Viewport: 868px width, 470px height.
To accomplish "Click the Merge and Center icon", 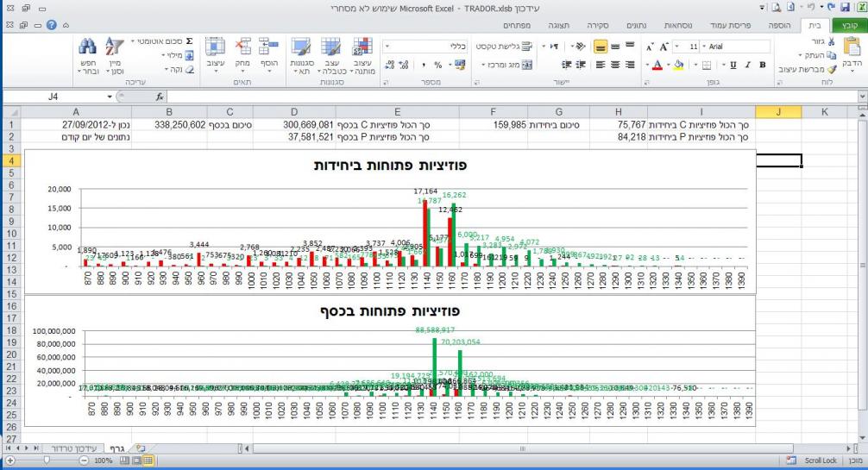I will pos(527,65).
